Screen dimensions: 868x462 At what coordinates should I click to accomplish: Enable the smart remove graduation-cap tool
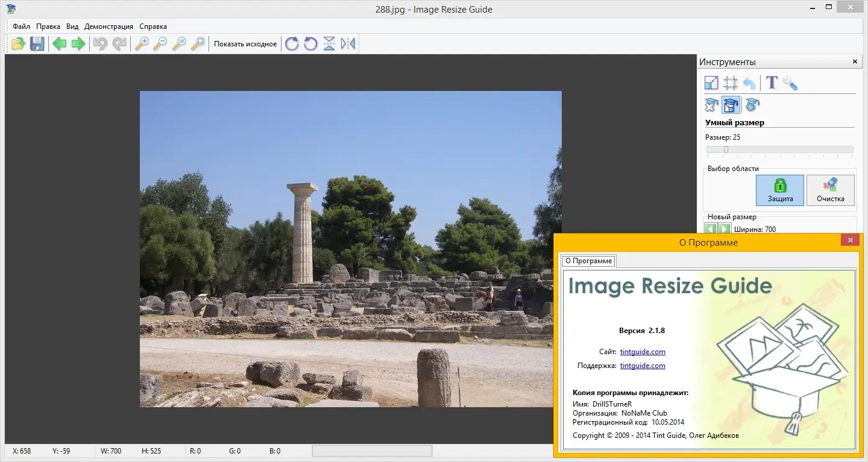[712, 105]
